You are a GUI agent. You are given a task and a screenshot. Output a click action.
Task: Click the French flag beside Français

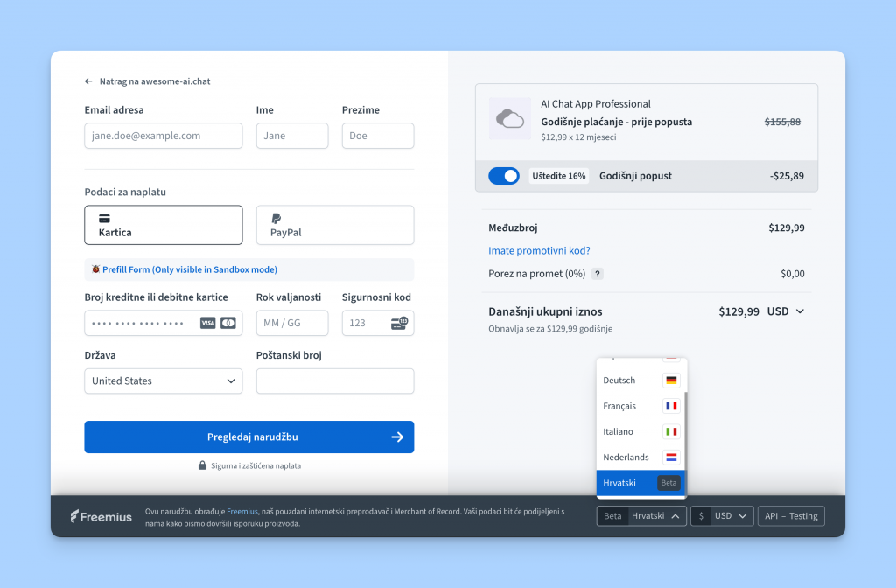(671, 405)
